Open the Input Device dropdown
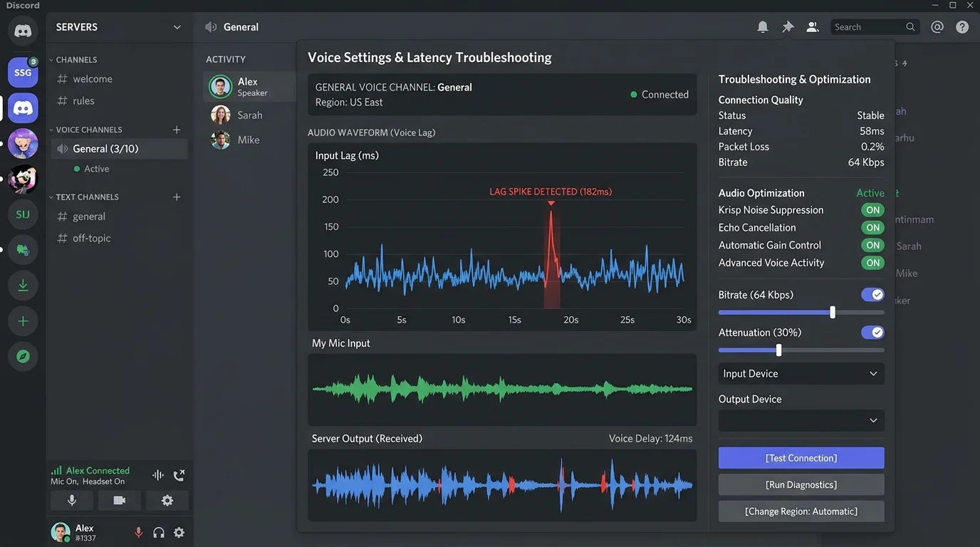This screenshot has width=980, height=547. coord(801,374)
